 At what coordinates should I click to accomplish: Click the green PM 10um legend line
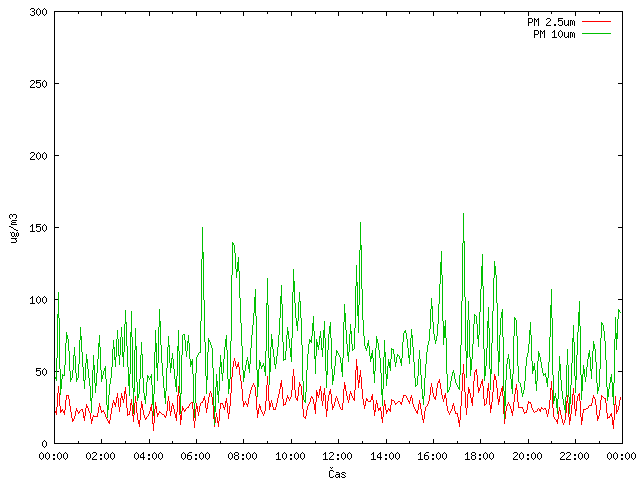click(x=596, y=33)
